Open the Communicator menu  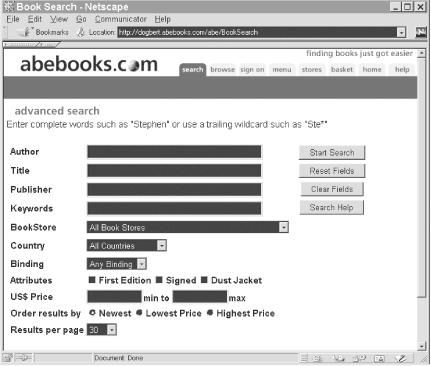(x=120, y=19)
